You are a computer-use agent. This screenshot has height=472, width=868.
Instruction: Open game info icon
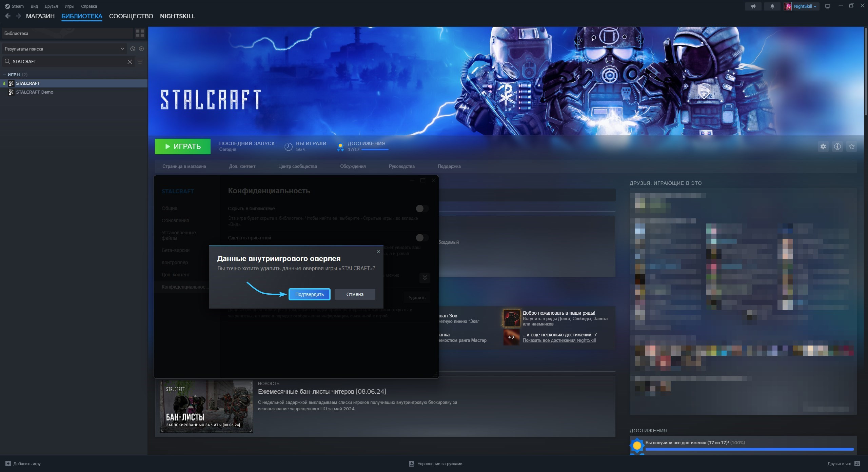(x=837, y=146)
